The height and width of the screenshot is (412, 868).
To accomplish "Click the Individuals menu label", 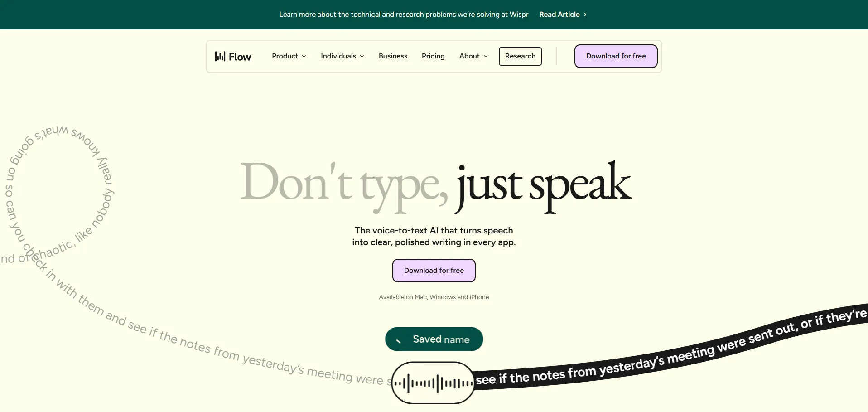I will tap(338, 56).
